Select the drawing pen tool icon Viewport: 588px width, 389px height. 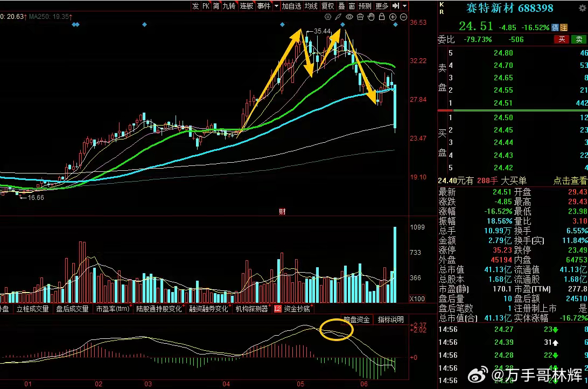point(338,17)
